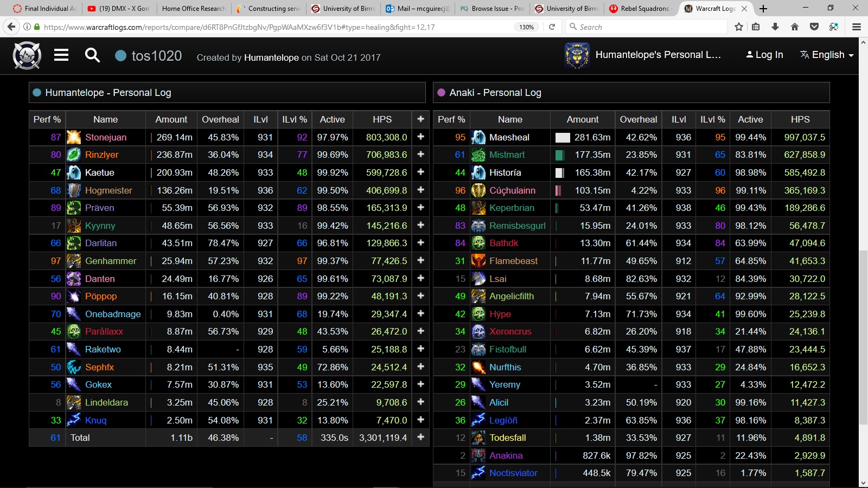Expand the Total row plus button
868x488 pixels.
coord(420,438)
